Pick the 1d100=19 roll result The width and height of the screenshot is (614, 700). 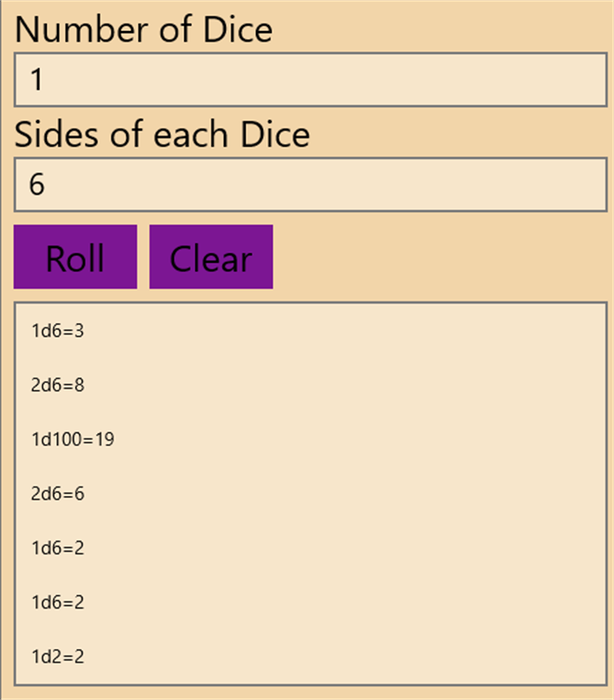73,439
